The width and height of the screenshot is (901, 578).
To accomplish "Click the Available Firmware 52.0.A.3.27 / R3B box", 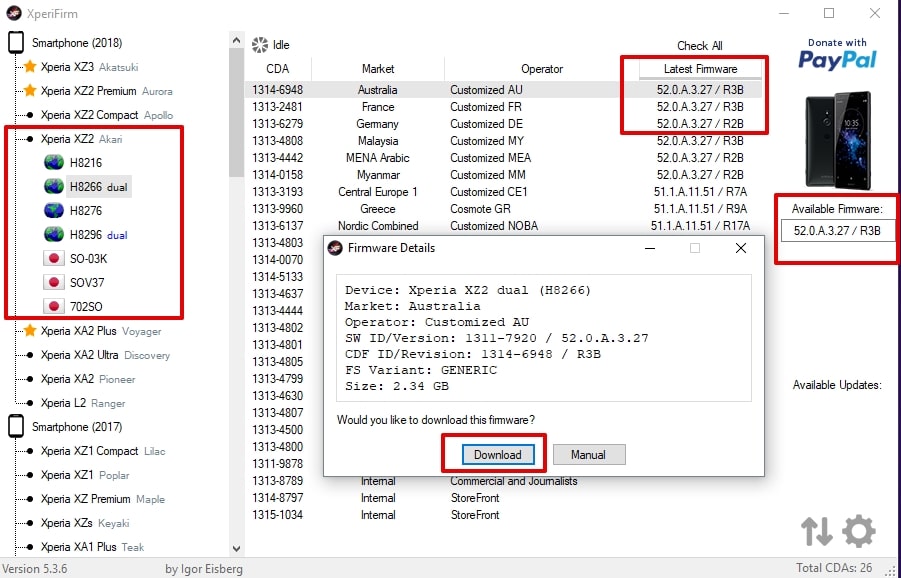I will [x=837, y=231].
